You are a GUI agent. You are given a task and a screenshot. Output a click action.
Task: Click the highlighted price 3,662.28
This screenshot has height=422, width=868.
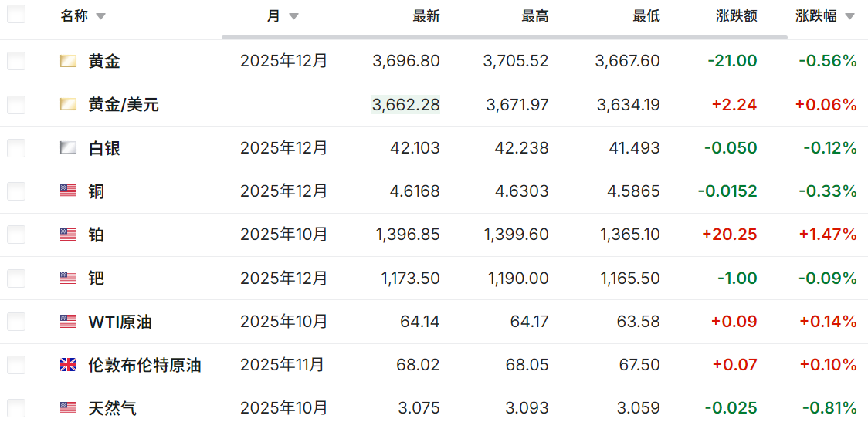[x=405, y=104]
